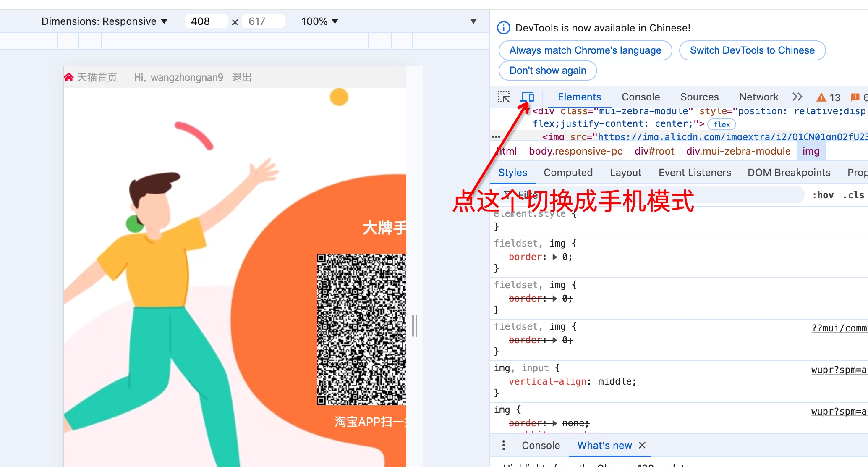Switch to the Sources tab
868x467 pixels.
click(x=699, y=97)
